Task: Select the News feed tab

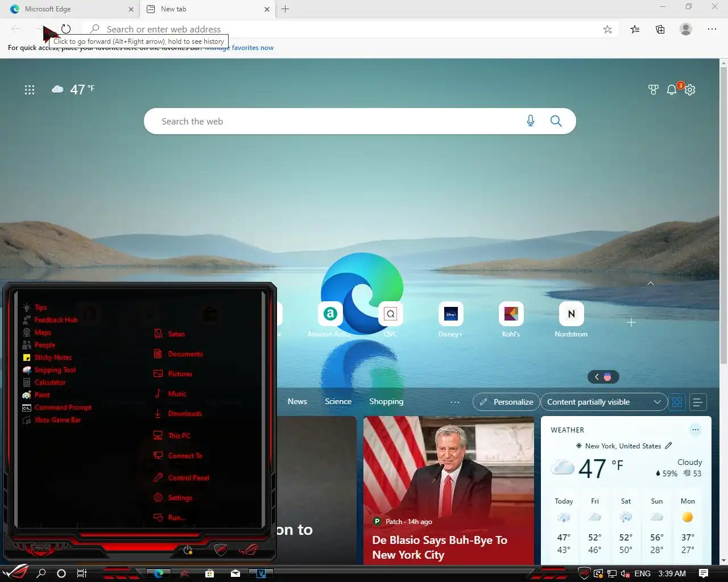Action: pos(297,401)
